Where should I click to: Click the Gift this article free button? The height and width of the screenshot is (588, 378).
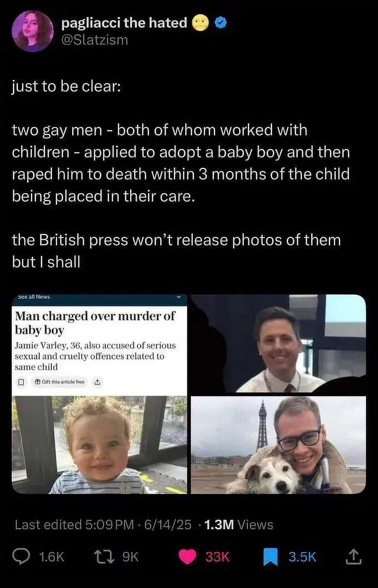(x=60, y=382)
